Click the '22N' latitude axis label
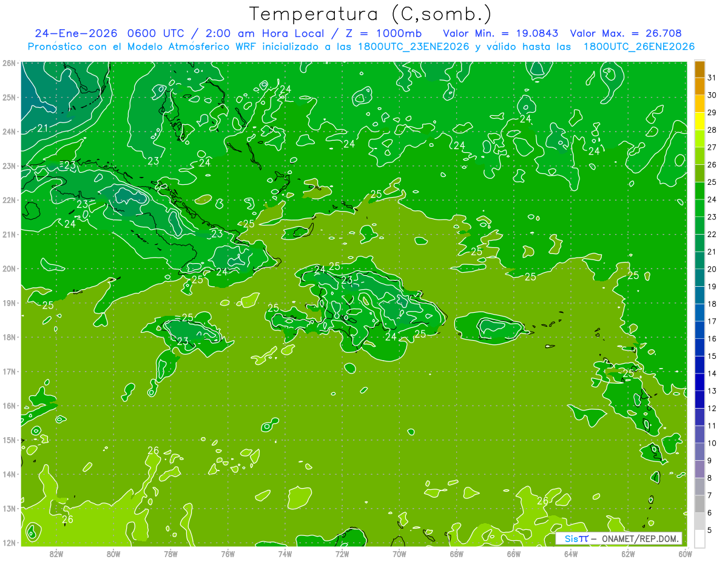Screen dimensions: 728x562 [x=8, y=200]
